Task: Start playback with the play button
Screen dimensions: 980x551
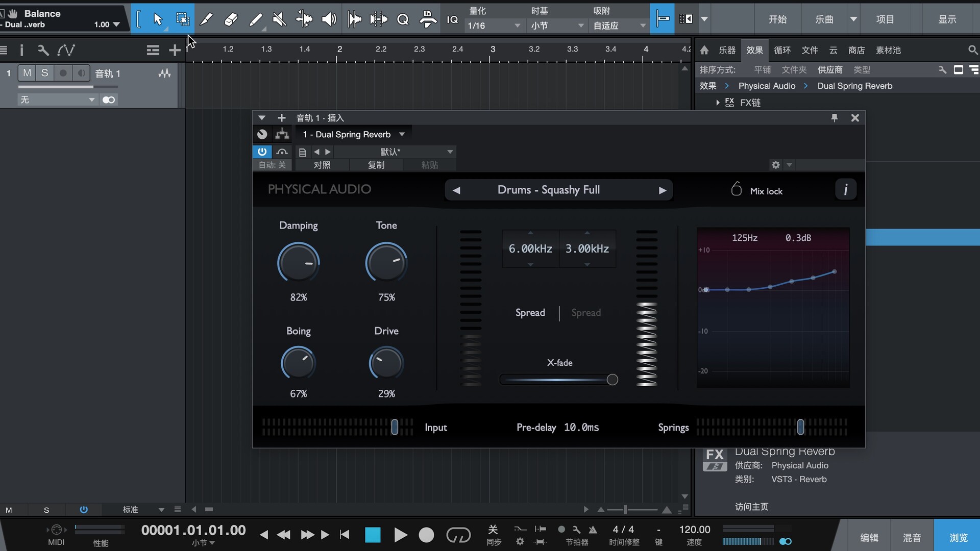Action: pyautogui.click(x=401, y=535)
